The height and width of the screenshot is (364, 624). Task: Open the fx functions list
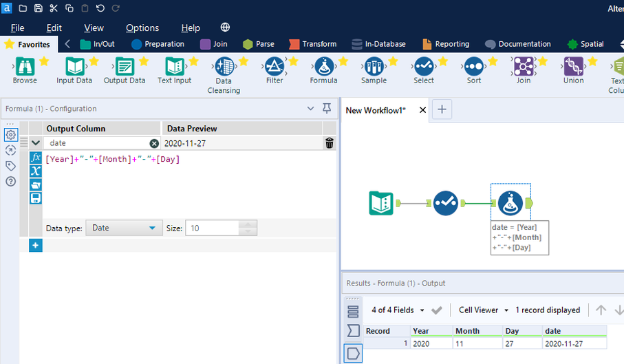pyautogui.click(x=35, y=158)
